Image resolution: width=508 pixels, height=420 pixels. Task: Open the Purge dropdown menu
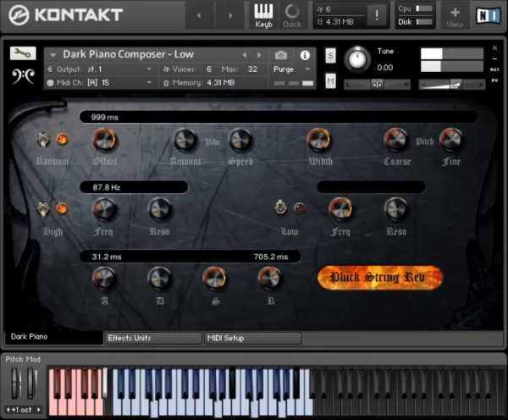tap(291, 69)
